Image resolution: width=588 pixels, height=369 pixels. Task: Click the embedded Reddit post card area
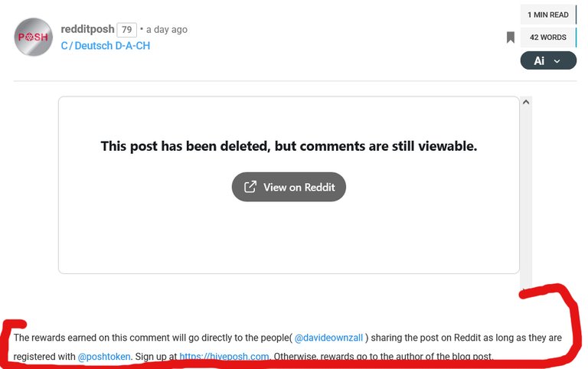tap(289, 184)
